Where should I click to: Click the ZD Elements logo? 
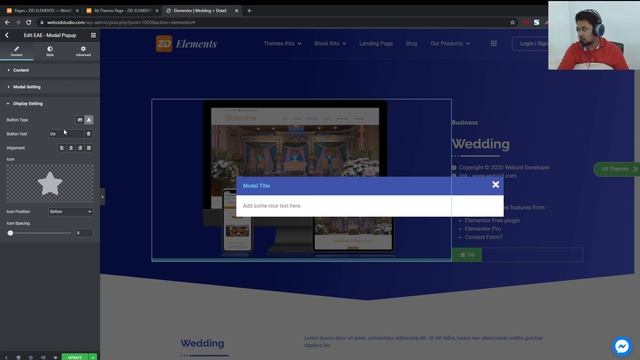click(187, 44)
